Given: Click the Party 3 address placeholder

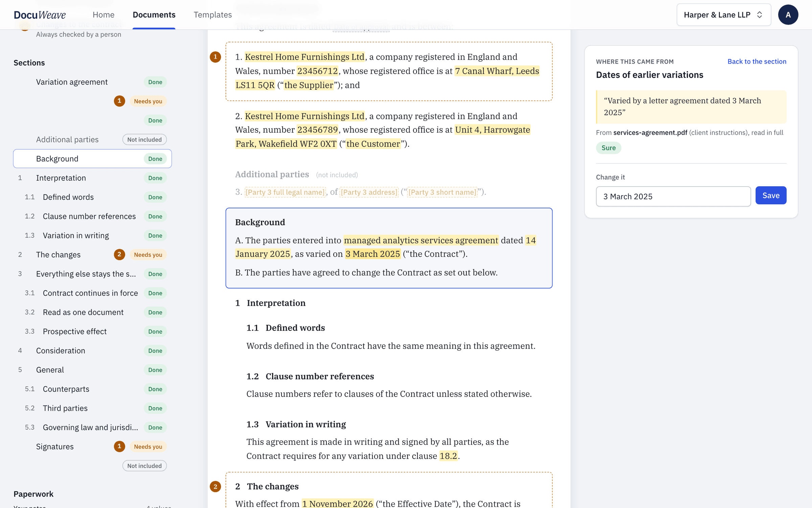Looking at the screenshot, I should (x=369, y=192).
